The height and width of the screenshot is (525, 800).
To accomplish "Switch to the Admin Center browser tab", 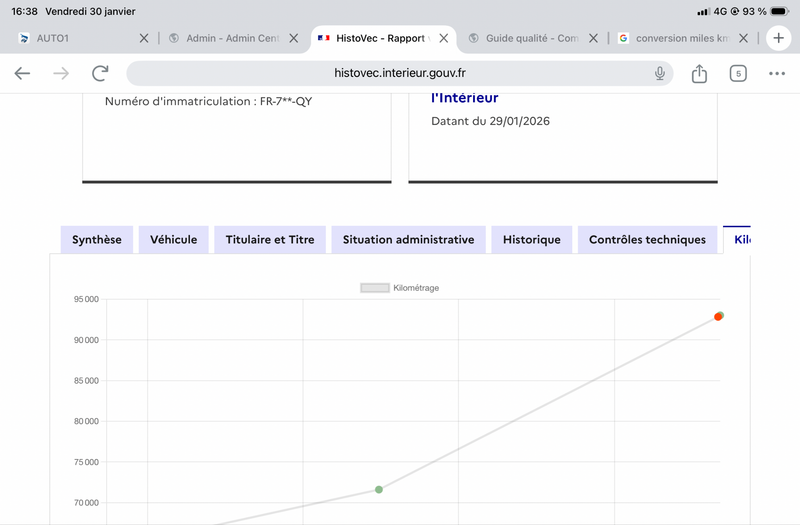I will 230,38.
